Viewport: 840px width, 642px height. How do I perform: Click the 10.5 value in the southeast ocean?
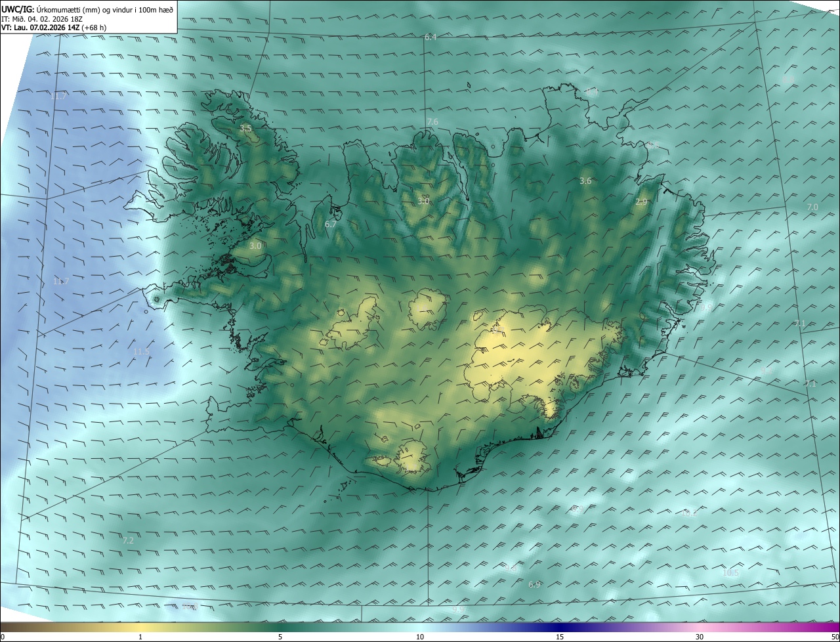tap(730, 573)
